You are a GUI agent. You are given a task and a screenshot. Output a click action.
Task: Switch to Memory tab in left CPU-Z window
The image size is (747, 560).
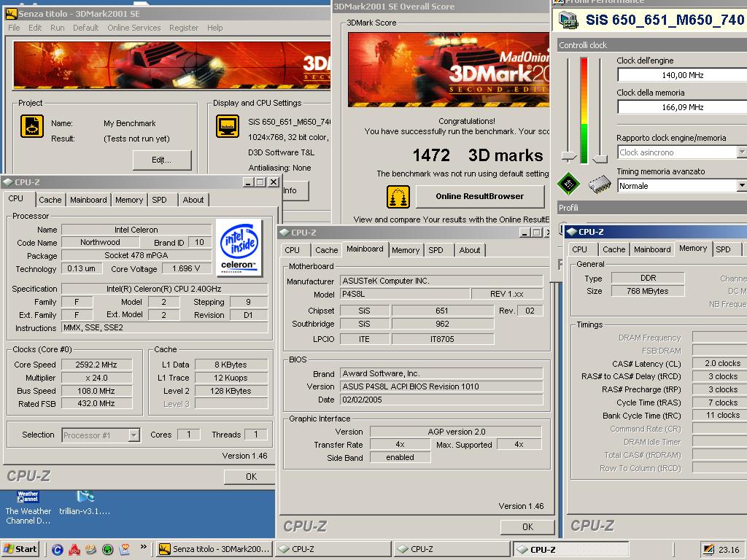(x=129, y=200)
